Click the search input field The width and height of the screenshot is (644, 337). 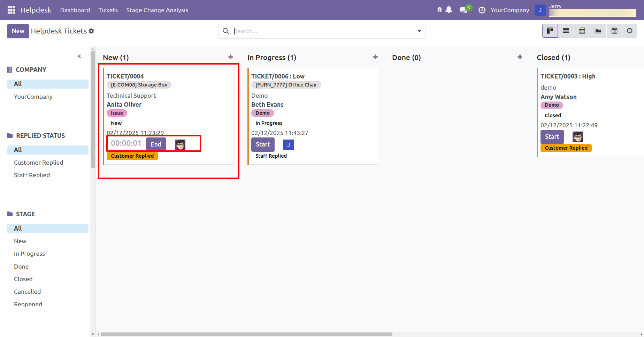(x=323, y=31)
